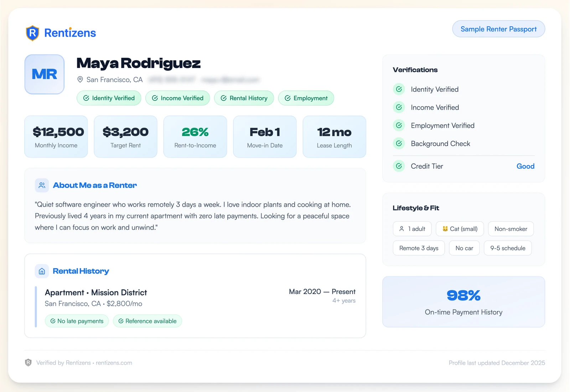Expand the Rental History badge
The image size is (570, 392).
(x=244, y=98)
